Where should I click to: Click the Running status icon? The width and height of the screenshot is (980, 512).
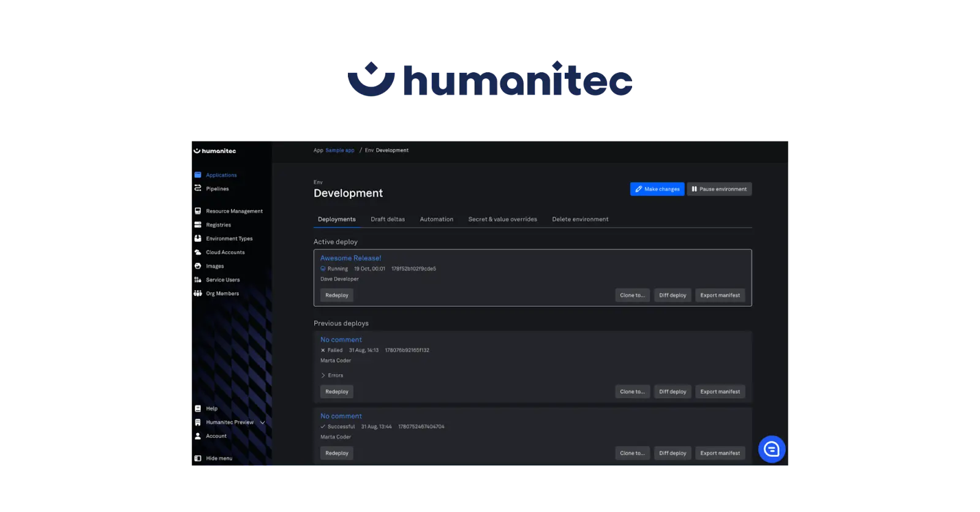[323, 268]
